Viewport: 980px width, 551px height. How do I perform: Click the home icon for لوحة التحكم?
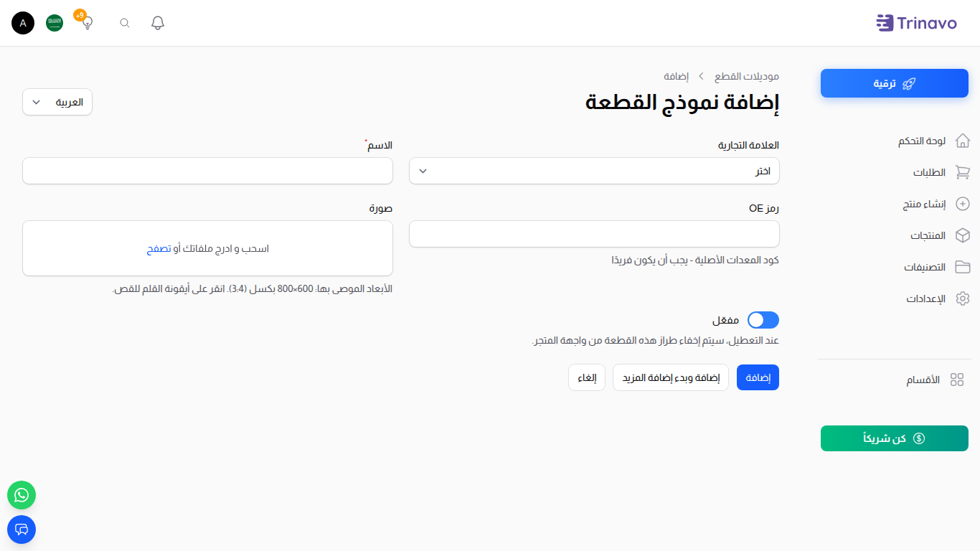pos(963,141)
